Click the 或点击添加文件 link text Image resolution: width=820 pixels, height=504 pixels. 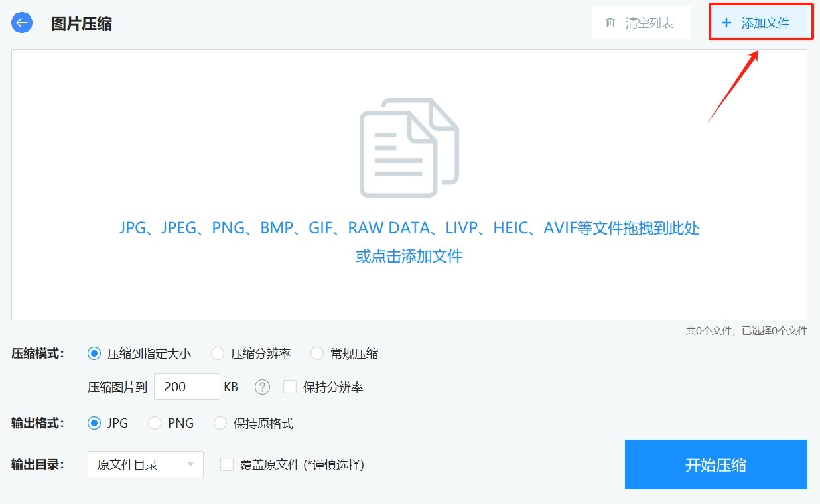pos(409,257)
